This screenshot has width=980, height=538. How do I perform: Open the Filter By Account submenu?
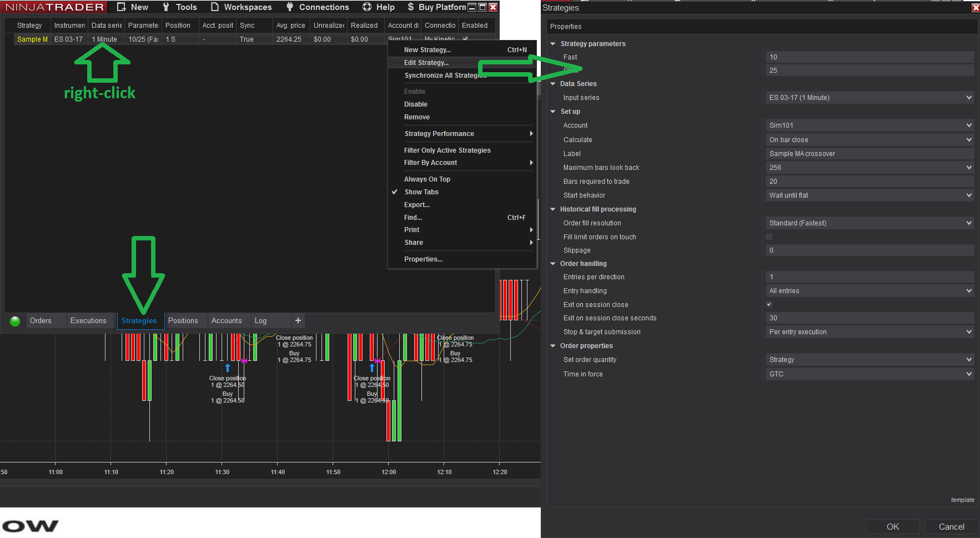[x=462, y=163]
